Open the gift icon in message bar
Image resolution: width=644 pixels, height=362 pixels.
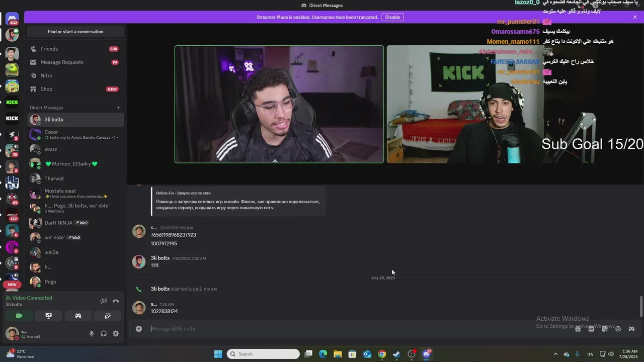click(578, 329)
